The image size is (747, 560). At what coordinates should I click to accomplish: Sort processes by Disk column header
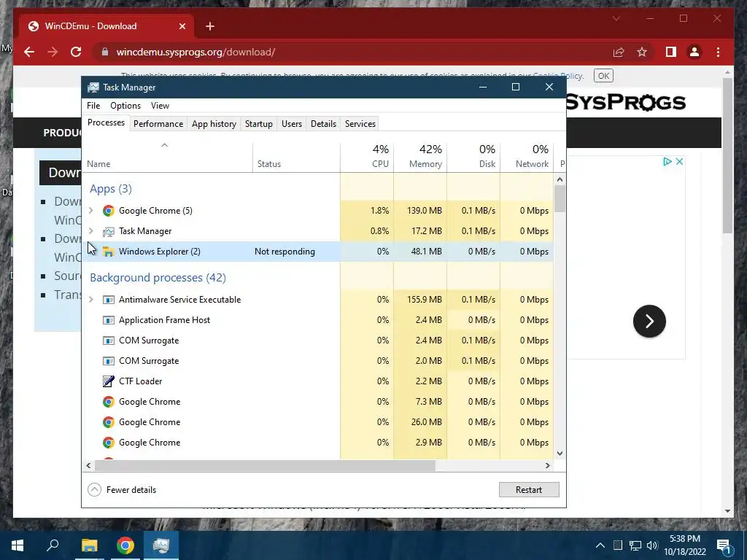click(473, 157)
